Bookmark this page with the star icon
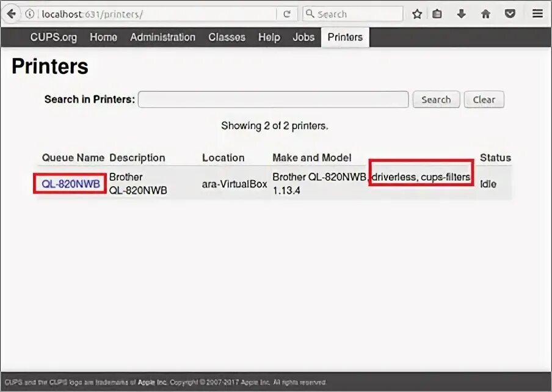 (x=417, y=14)
